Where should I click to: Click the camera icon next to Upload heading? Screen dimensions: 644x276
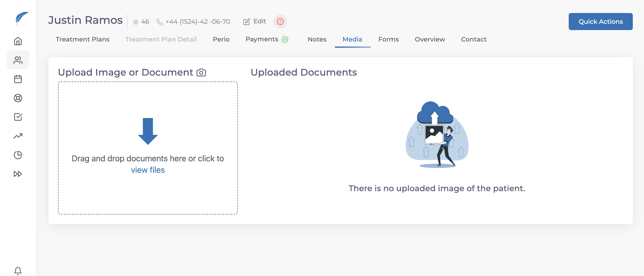pyautogui.click(x=201, y=73)
